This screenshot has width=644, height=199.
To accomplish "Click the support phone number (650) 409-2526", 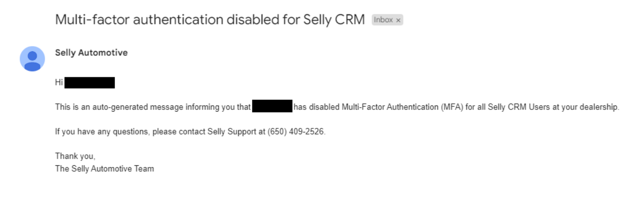I will point(295,132).
